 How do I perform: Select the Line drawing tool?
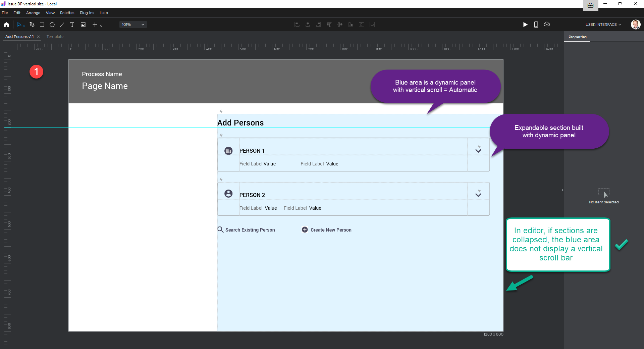(62, 24)
